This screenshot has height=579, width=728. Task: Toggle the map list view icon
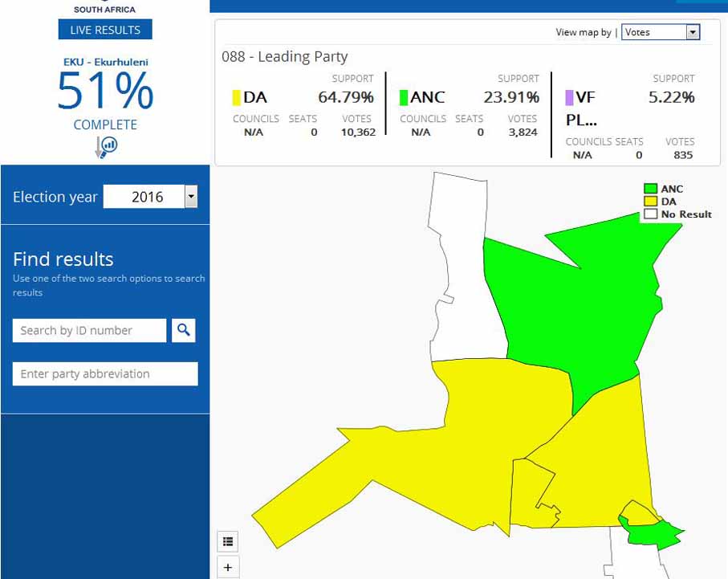pyautogui.click(x=227, y=541)
